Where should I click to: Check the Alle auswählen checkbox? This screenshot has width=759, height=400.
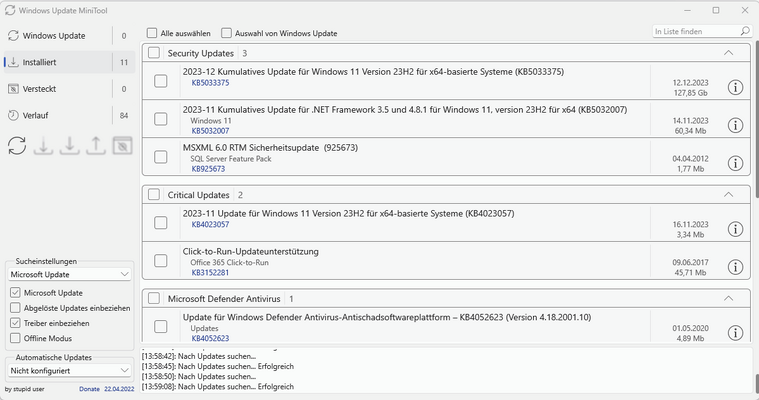tap(152, 33)
